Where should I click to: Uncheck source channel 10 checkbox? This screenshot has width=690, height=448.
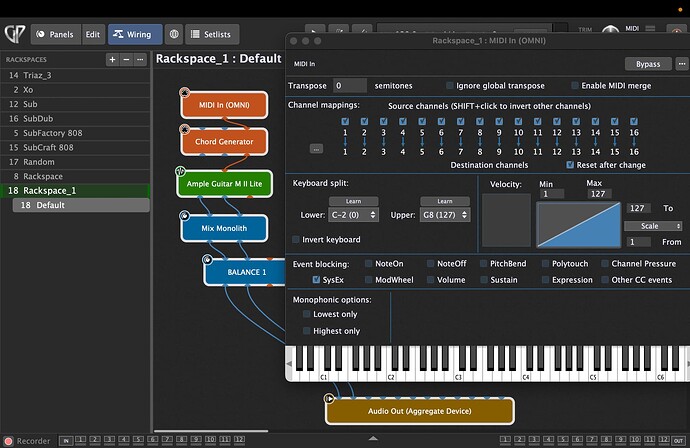(x=518, y=121)
